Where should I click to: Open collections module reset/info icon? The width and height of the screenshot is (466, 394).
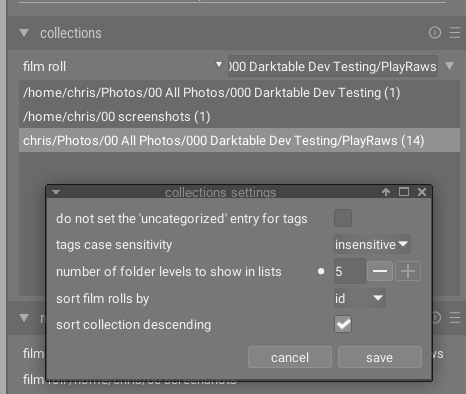435,33
